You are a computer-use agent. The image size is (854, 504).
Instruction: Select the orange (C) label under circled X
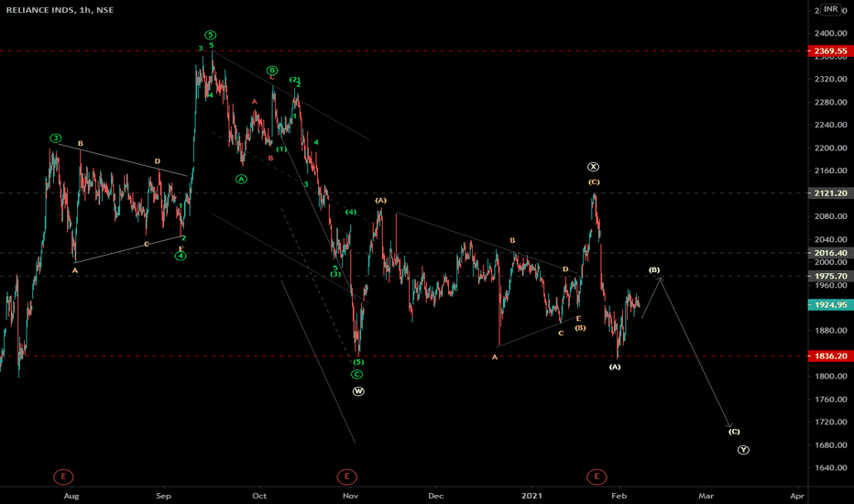click(x=594, y=182)
